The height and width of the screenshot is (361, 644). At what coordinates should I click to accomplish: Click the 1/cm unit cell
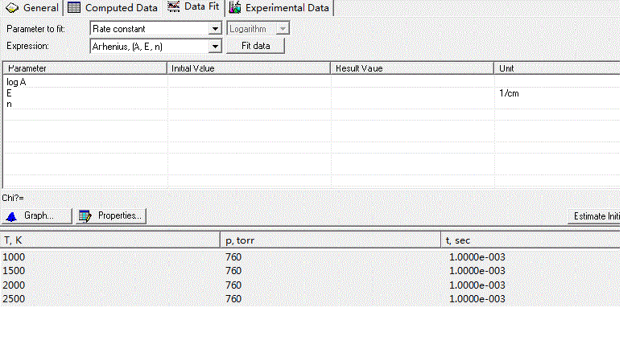(x=509, y=93)
